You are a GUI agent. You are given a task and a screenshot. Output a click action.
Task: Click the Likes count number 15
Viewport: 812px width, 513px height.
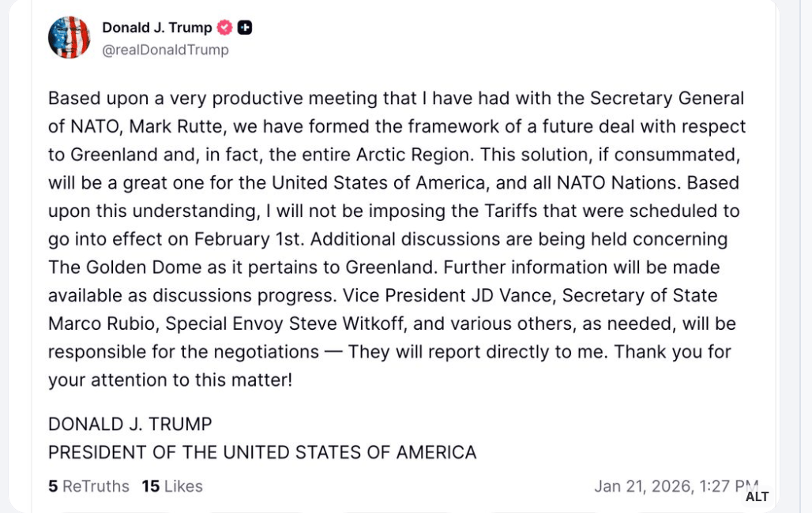pyautogui.click(x=151, y=486)
